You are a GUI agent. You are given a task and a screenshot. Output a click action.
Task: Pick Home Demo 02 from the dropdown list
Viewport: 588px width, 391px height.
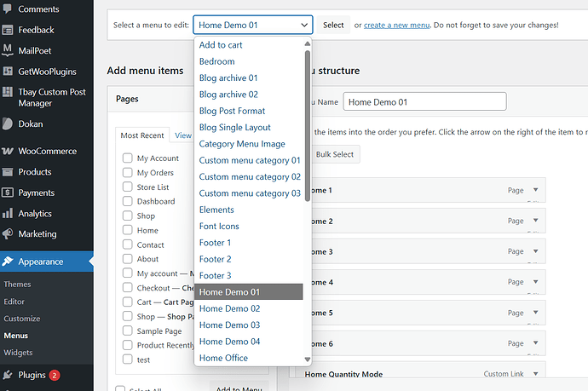coord(249,309)
